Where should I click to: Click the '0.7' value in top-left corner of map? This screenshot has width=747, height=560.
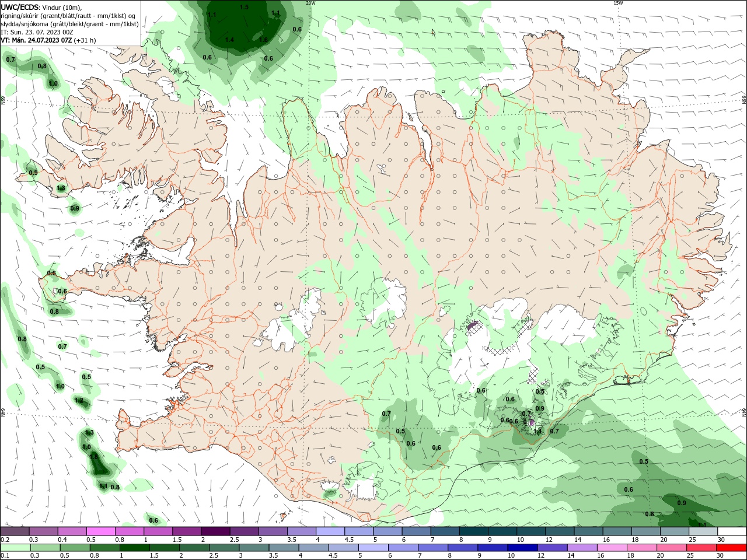tap(11, 60)
